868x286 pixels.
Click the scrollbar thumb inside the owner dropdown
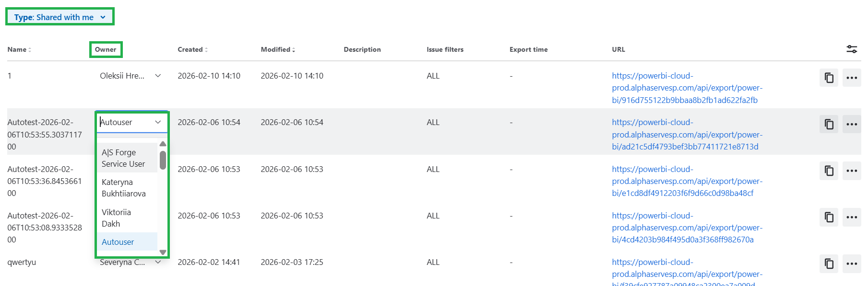[x=163, y=160]
